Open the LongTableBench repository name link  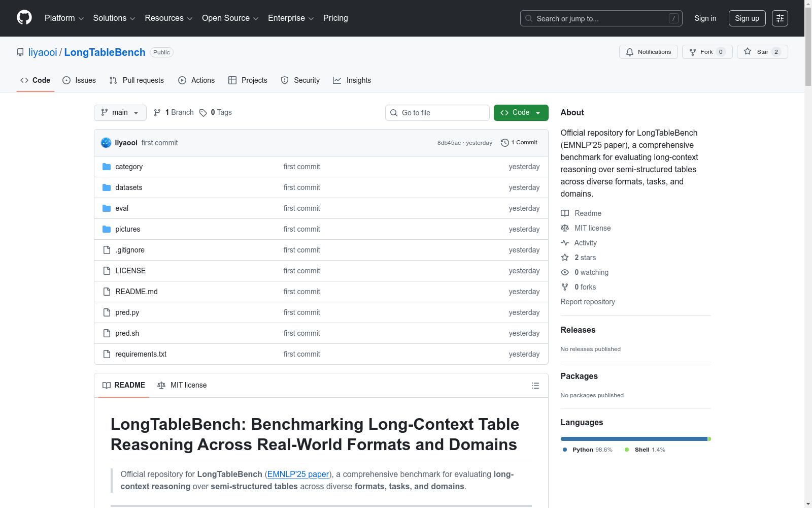[105, 52]
